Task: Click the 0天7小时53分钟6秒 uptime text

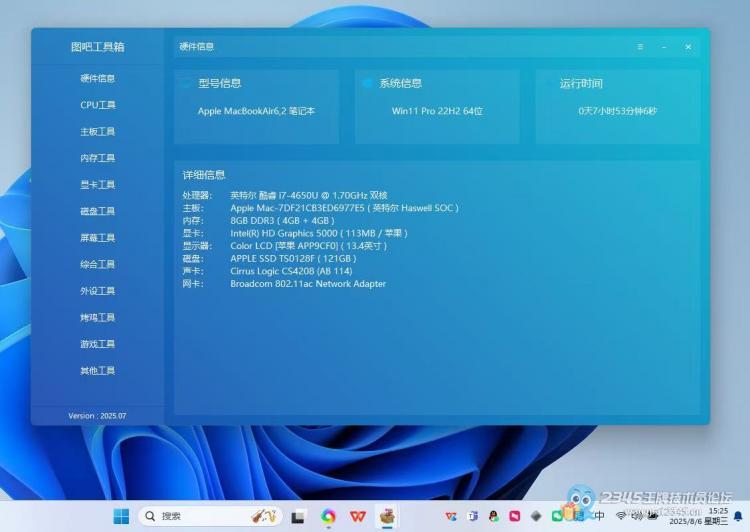Action: point(617,111)
